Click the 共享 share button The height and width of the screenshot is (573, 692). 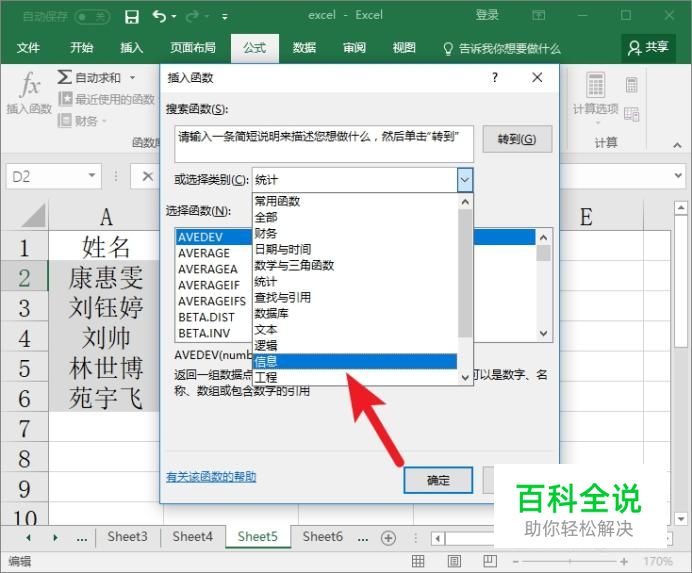pyautogui.click(x=648, y=48)
